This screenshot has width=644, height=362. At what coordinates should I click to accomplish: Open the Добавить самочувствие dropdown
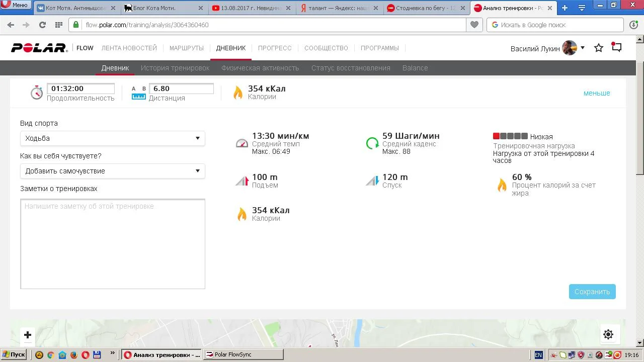112,171
